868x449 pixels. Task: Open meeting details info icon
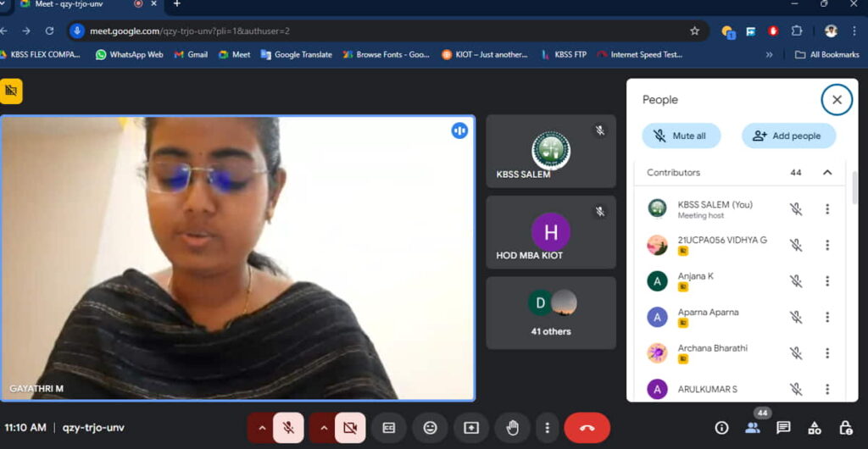(x=721, y=428)
